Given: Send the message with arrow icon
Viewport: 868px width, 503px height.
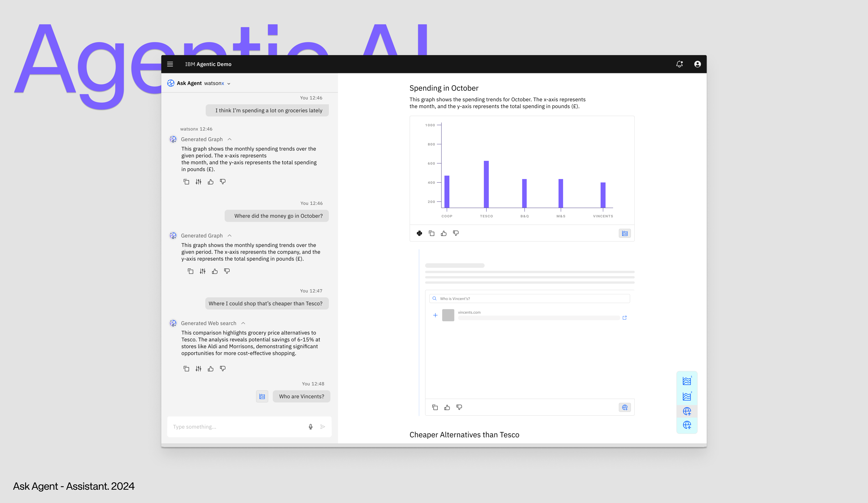Looking at the screenshot, I should (x=323, y=427).
